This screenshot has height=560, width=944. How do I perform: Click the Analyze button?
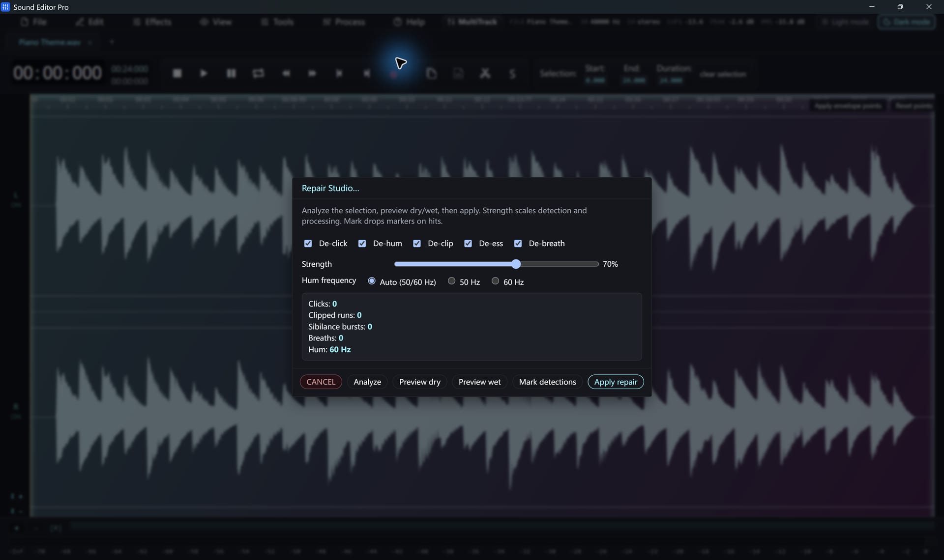click(x=367, y=382)
